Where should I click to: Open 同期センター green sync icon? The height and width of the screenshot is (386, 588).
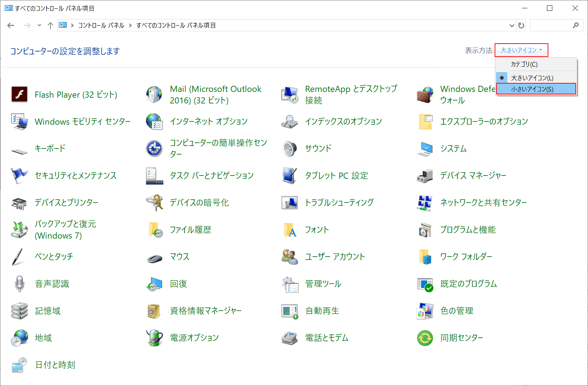[425, 338]
